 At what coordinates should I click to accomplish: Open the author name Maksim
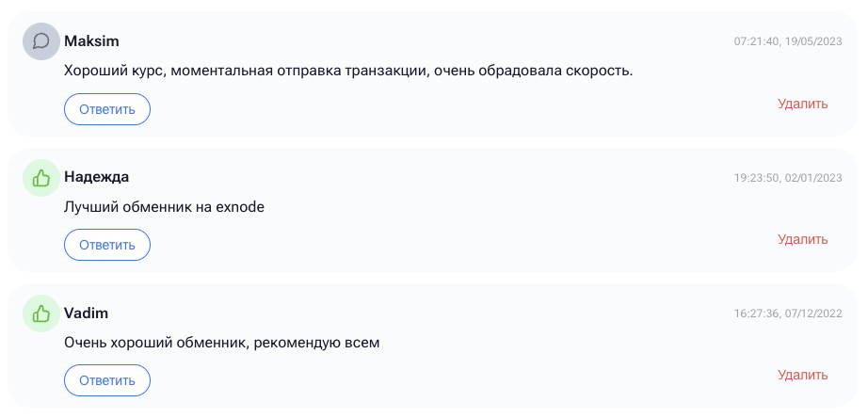[91, 41]
